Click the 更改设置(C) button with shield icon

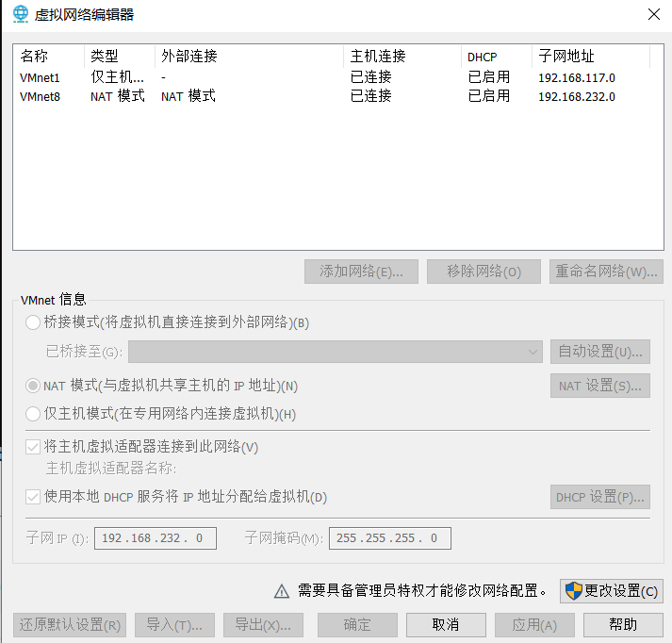point(611,591)
